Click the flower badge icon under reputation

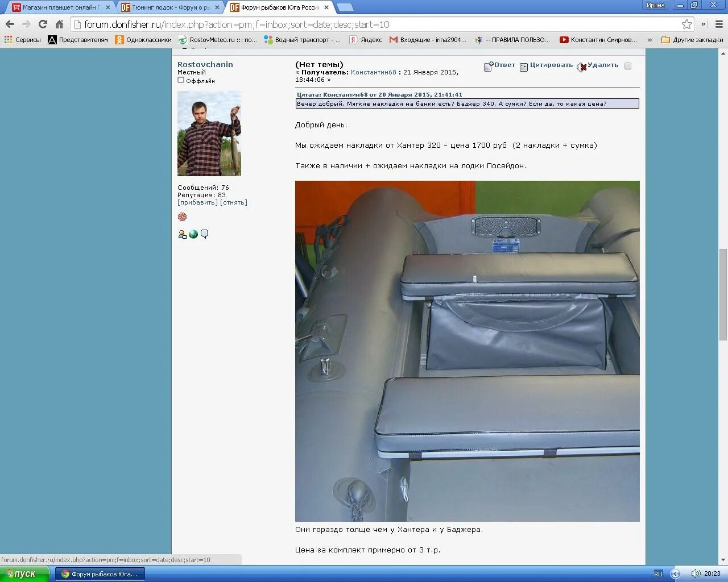pos(182,217)
